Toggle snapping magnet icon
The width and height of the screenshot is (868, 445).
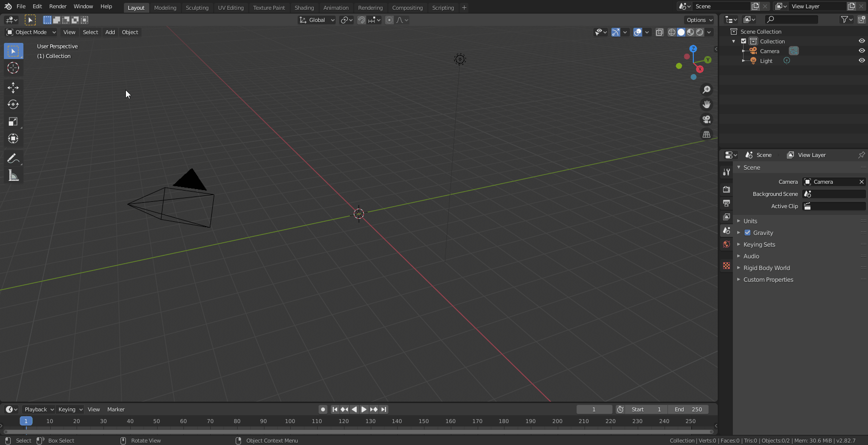click(362, 20)
